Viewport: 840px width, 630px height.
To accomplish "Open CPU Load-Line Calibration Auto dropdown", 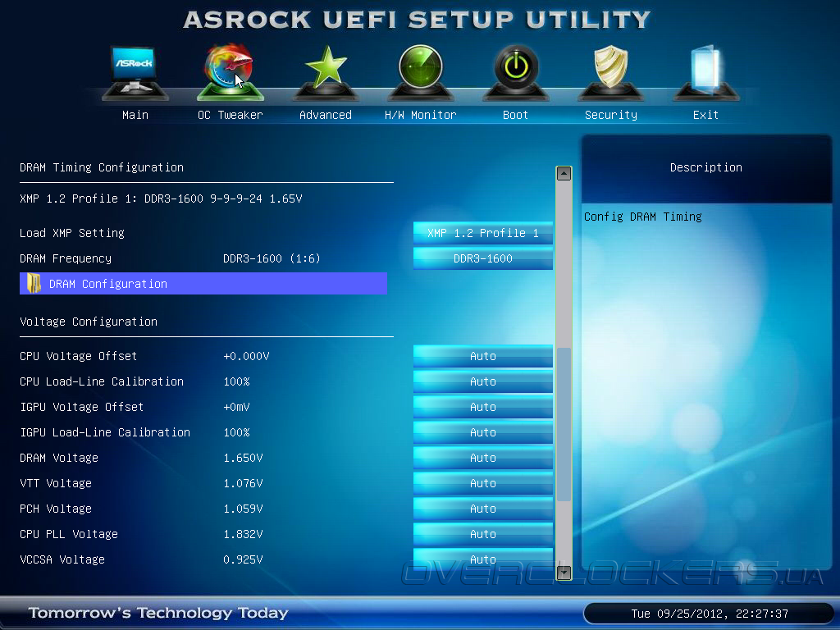I will click(482, 381).
